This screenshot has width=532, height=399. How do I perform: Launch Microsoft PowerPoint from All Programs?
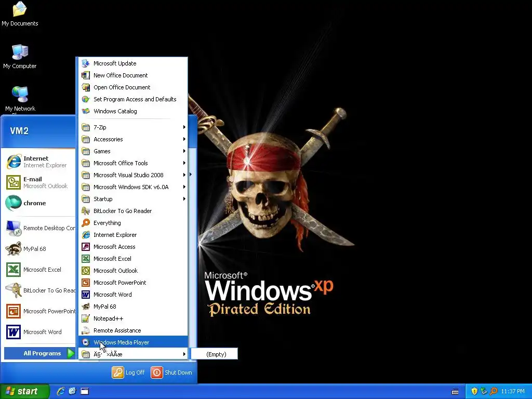coord(133,283)
